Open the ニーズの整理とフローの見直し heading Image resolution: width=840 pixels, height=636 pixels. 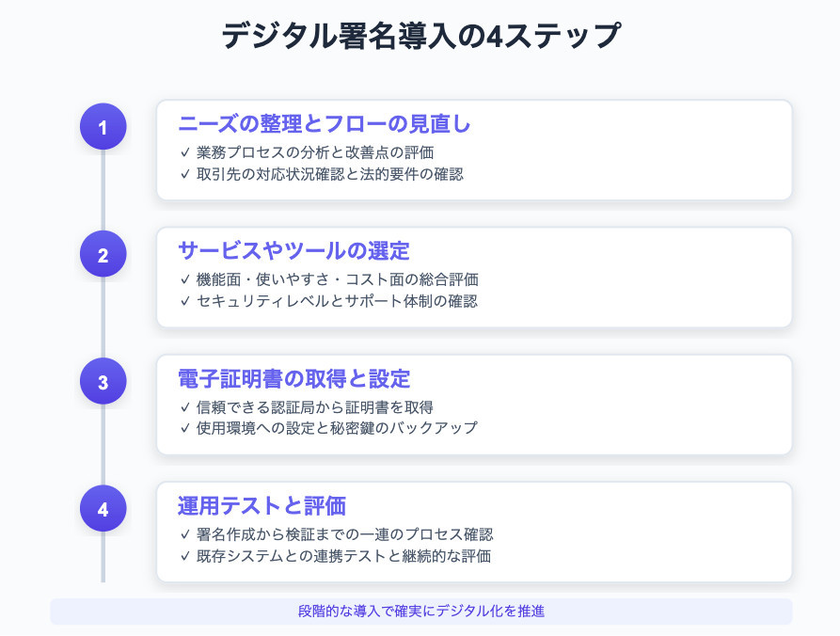324,123
